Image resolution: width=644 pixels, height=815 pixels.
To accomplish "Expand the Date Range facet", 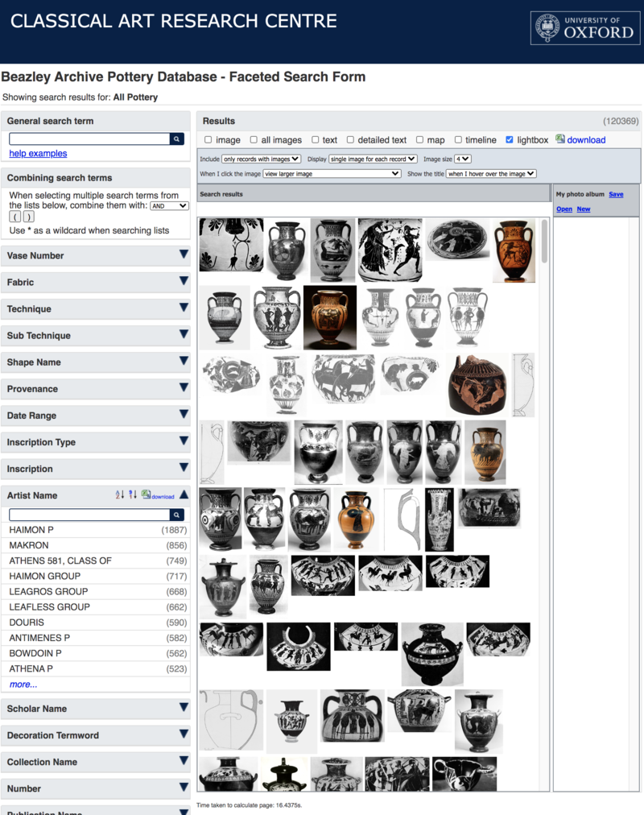I will tap(184, 414).
